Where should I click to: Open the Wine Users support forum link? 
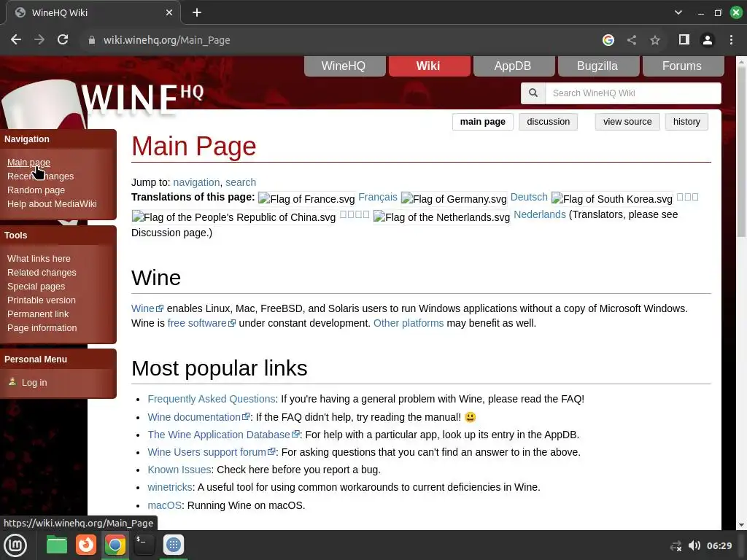(x=212, y=452)
